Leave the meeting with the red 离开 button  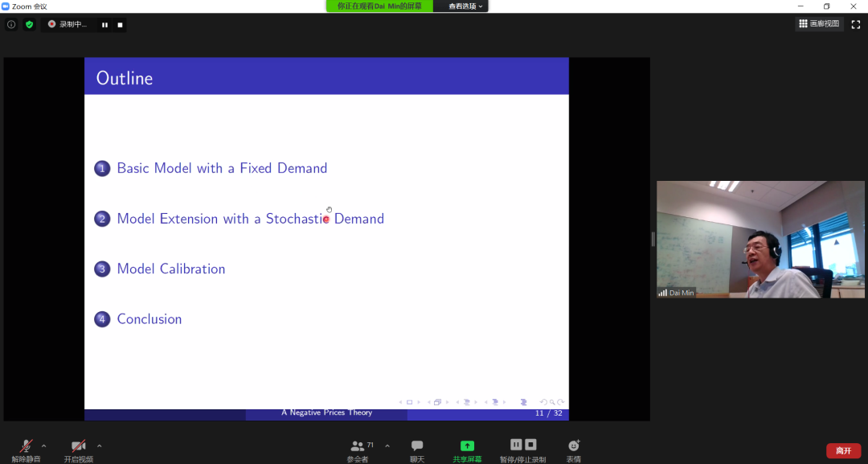(x=843, y=450)
